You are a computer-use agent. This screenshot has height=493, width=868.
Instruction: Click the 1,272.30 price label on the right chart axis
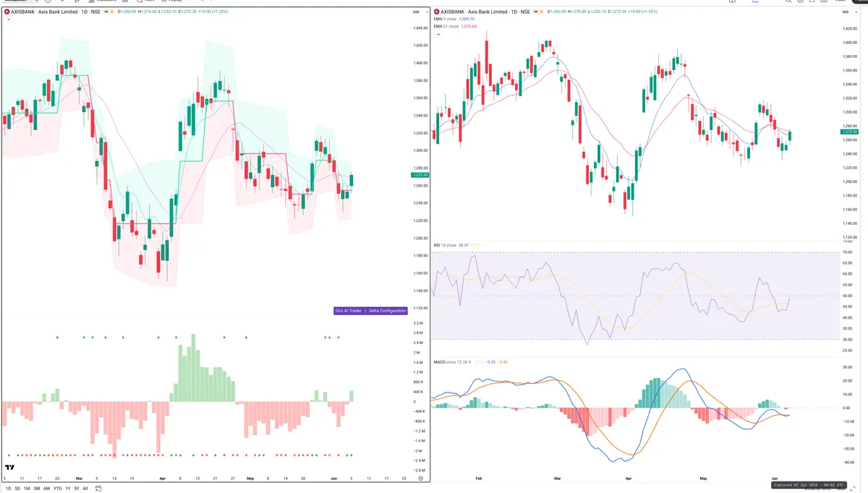(849, 132)
